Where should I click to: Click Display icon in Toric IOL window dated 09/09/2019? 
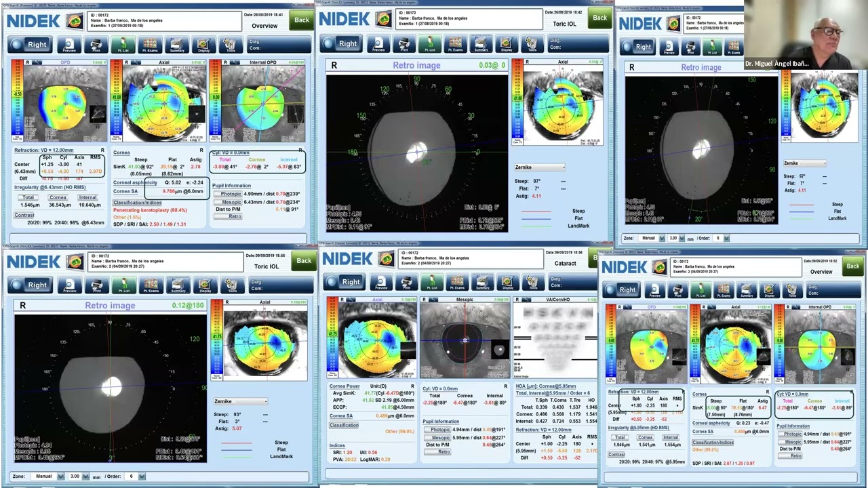tap(205, 285)
